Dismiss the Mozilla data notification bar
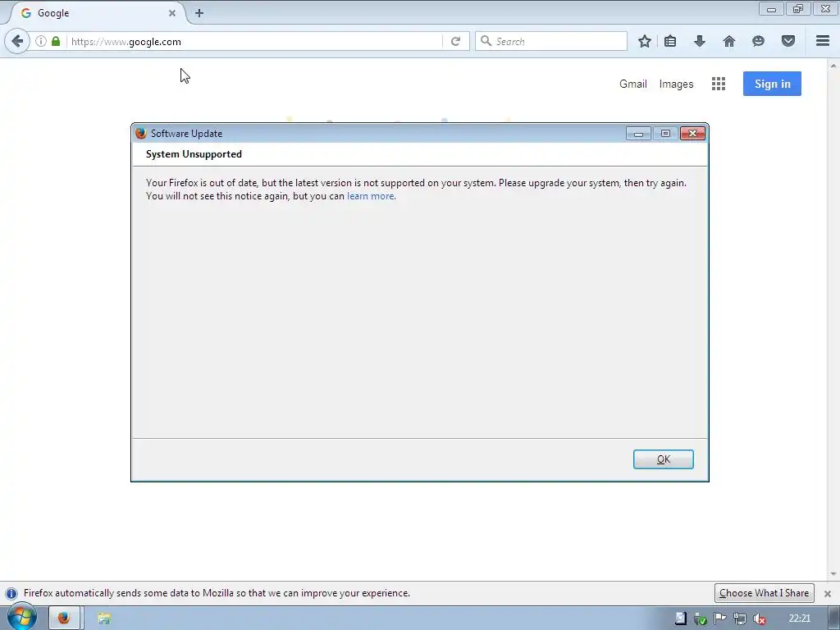This screenshot has height=630, width=840. point(827,594)
